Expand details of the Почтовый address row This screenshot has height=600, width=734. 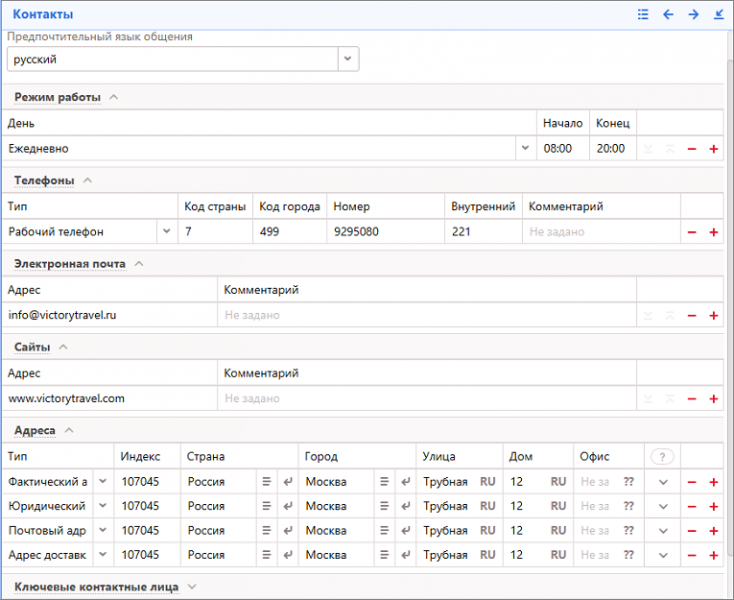tap(663, 531)
